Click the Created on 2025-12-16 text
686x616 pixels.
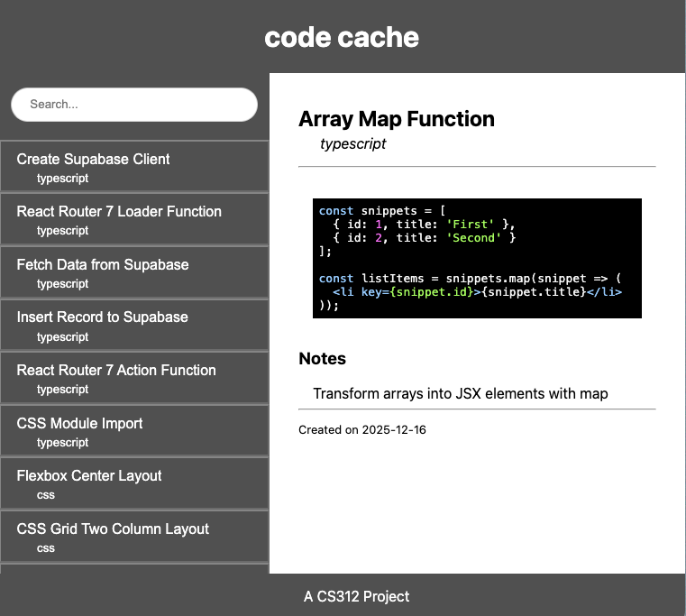point(362,430)
